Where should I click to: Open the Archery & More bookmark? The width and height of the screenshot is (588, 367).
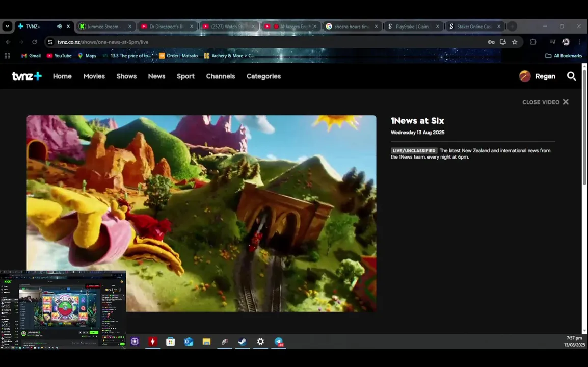pos(229,56)
